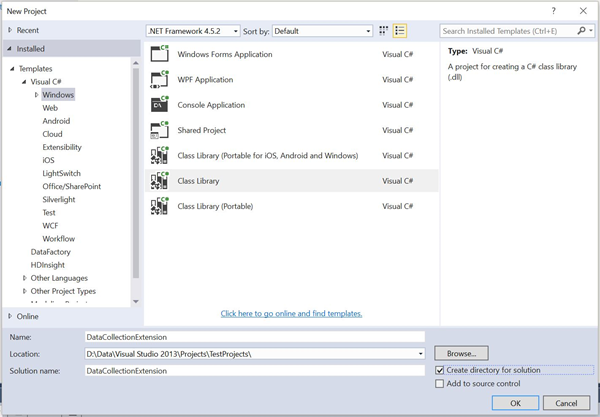Select Shared Project template name
This screenshot has height=417, width=600.
[x=202, y=130]
